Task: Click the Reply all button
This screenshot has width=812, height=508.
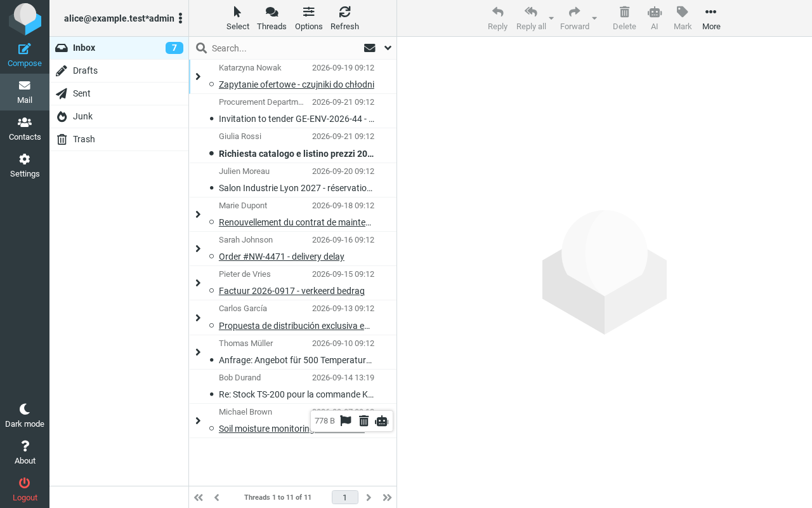Action: [531, 18]
